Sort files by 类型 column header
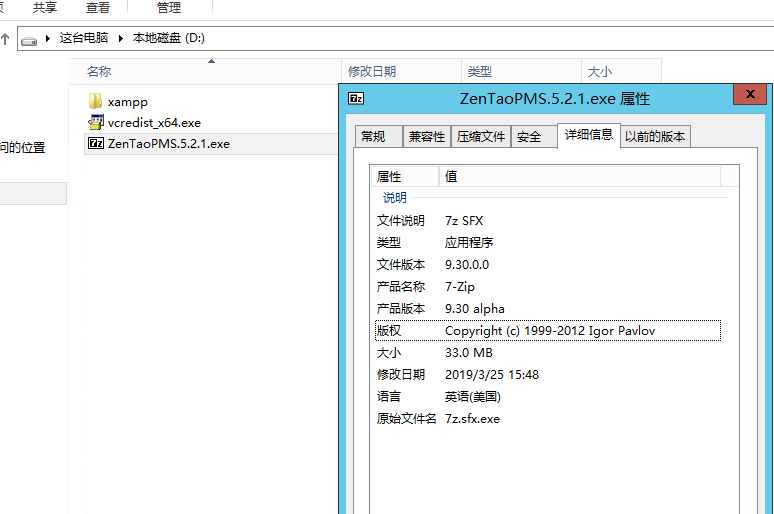This screenshot has height=514, width=774. 521,72
